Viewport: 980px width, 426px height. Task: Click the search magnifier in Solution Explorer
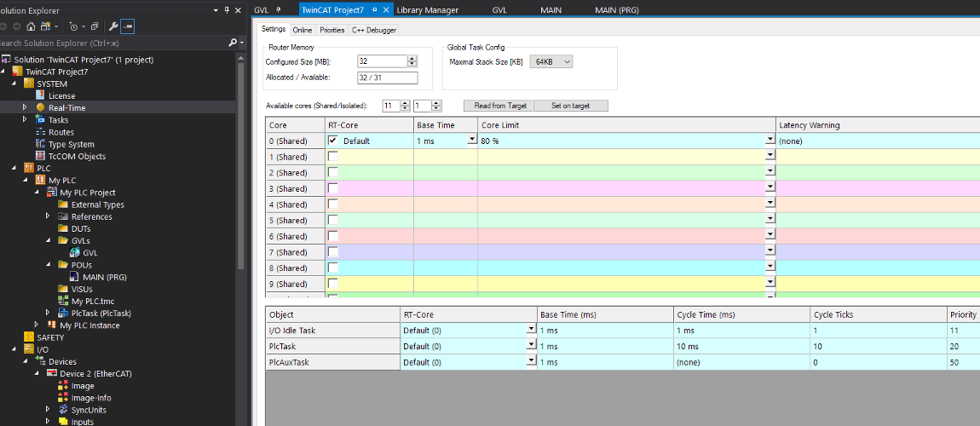pos(233,43)
